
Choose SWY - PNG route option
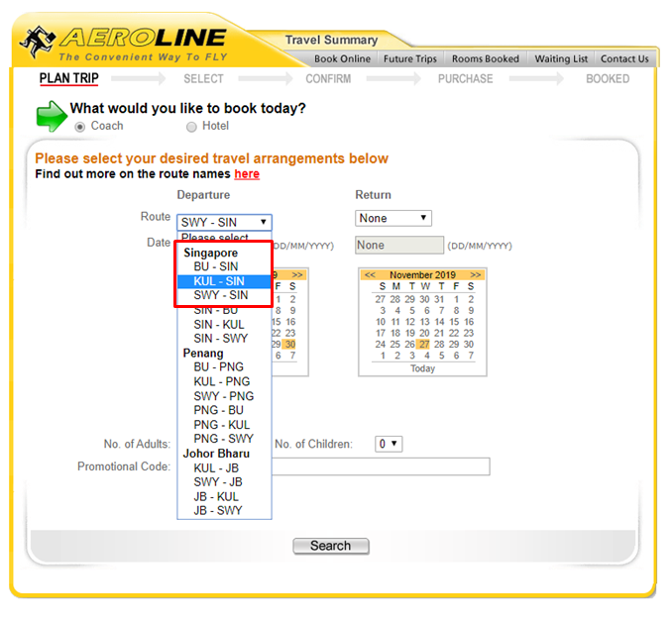tap(224, 396)
